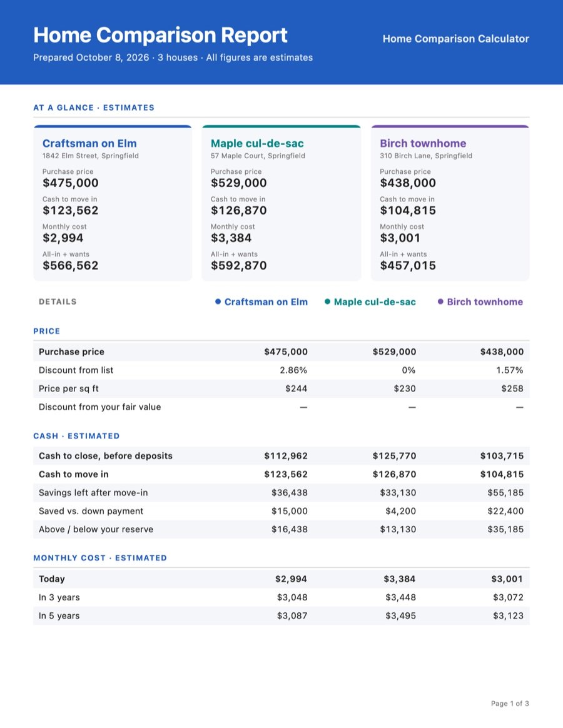Click the blue dot beside Craftsman on Elm legend
Viewport: 563px width, 728px height.
(218, 302)
